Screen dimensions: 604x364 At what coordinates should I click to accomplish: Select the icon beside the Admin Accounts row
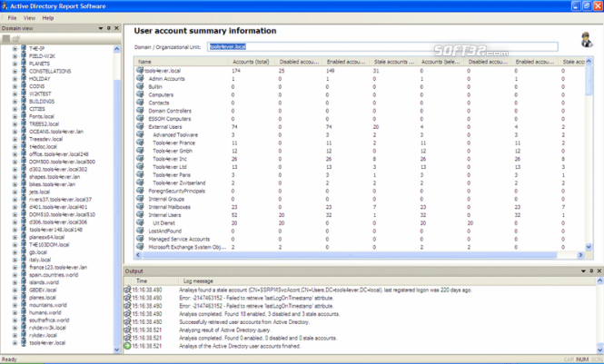click(142, 78)
